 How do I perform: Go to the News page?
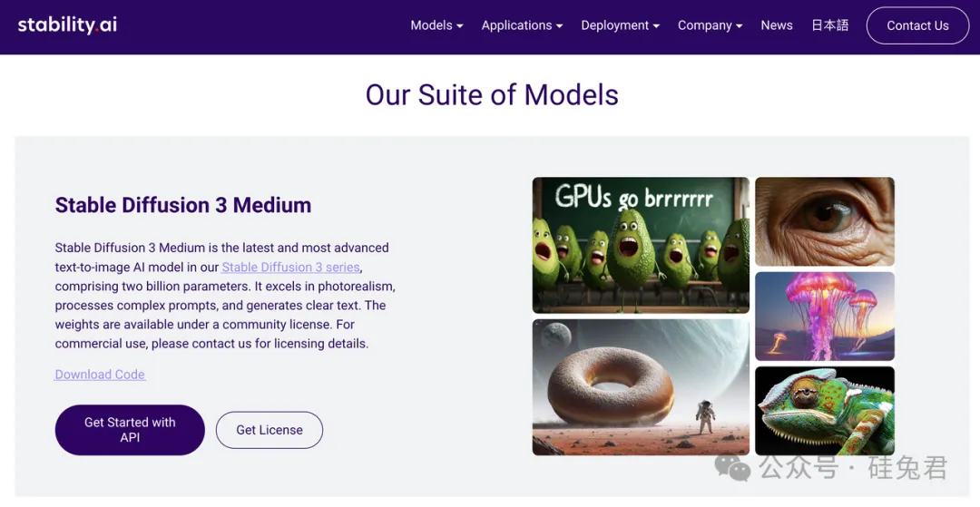click(776, 25)
